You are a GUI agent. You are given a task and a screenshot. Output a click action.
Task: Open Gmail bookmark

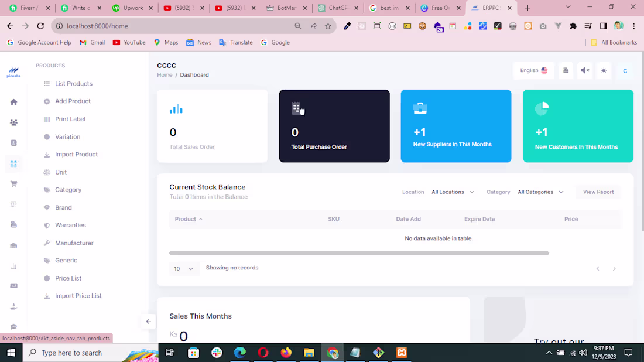tap(92, 42)
